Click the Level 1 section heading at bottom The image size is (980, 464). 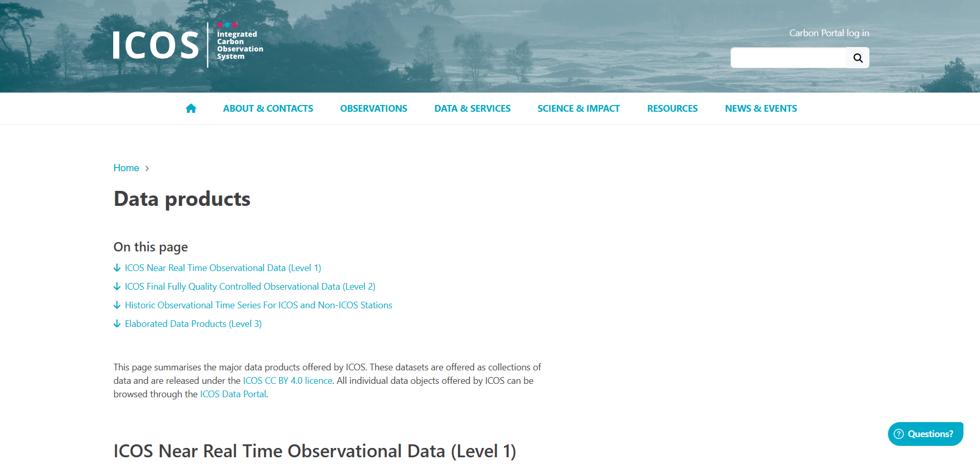[315, 451]
